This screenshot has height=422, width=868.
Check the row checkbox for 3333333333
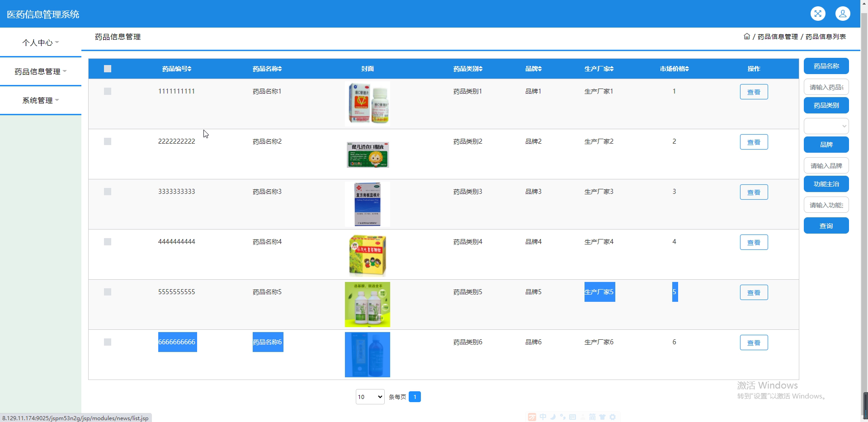(x=108, y=192)
